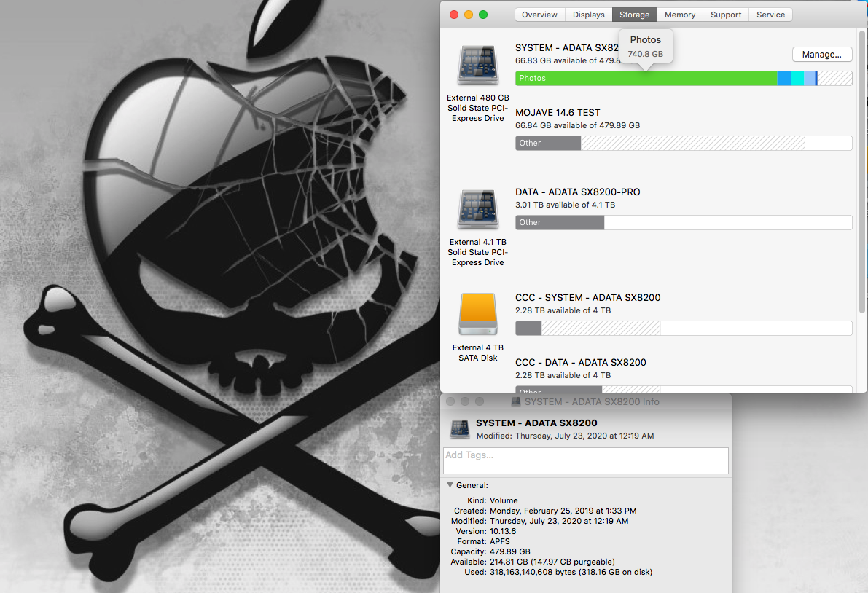This screenshot has height=593, width=868.
Task: Click the volume icon in the Info window header
Action: [x=460, y=428]
